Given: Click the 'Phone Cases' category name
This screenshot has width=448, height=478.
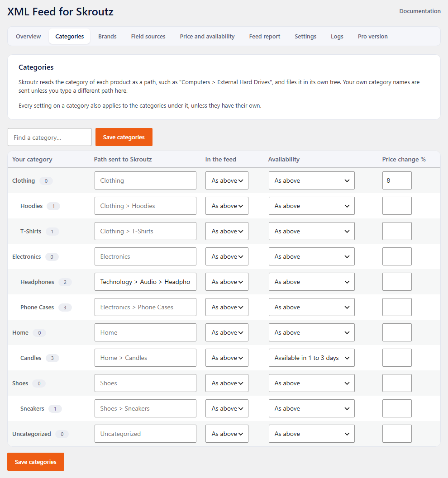Looking at the screenshot, I should (37, 308).
